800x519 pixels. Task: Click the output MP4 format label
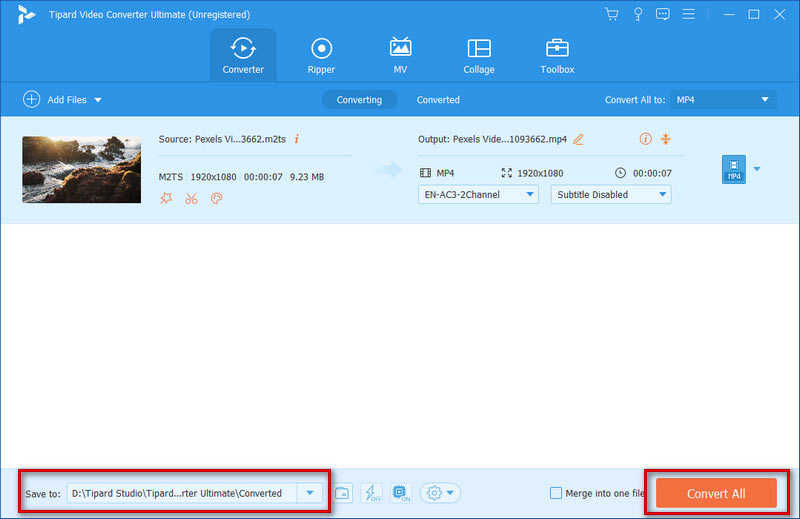click(445, 174)
